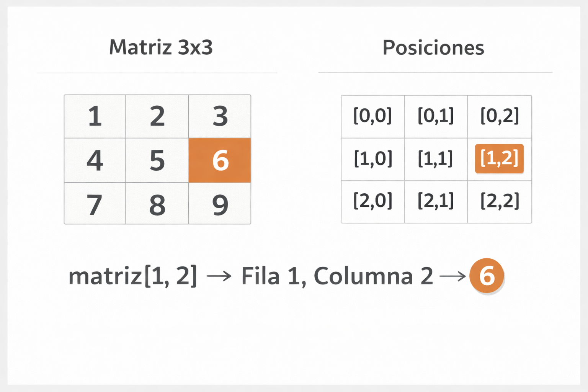
Task: Click the matrix cell with number 7
Action: tap(95, 204)
